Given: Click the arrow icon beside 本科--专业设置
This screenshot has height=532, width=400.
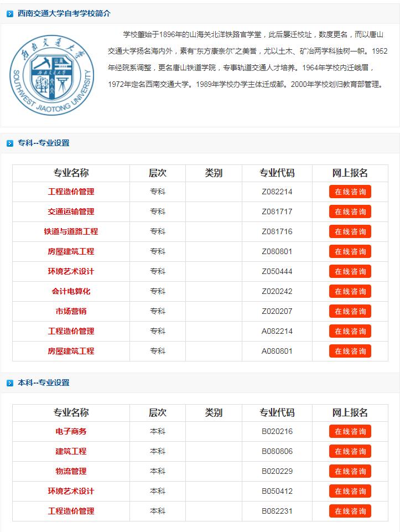Looking at the screenshot, I should [x=10, y=383].
